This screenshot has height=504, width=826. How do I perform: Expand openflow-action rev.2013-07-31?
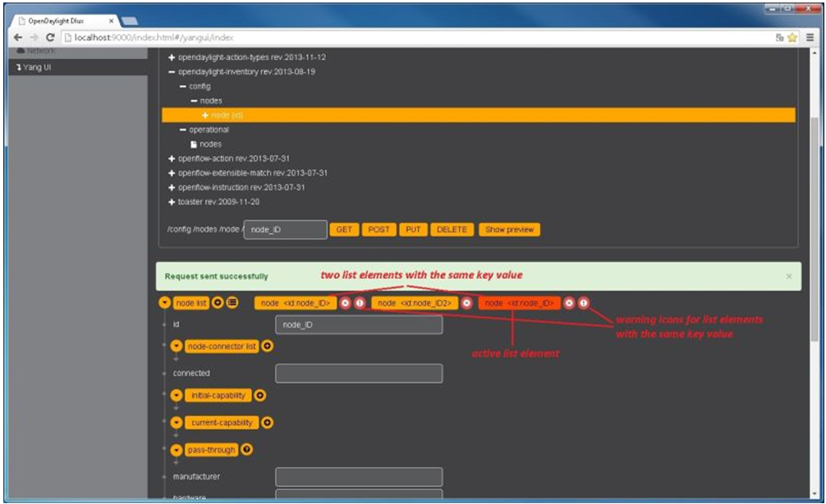coord(172,158)
